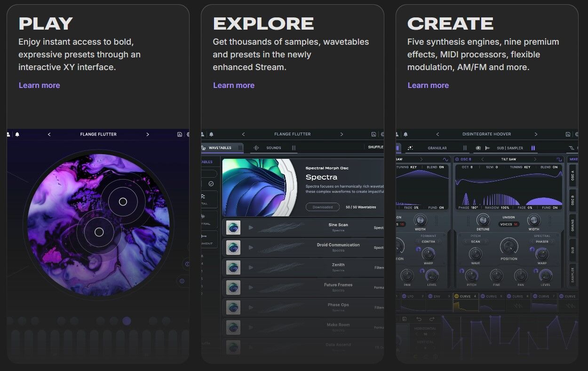This screenshot has width=588, height=371.
Task: Toggle the SUB | SAMPLER enable bars
Action: (x=533, y=148)
